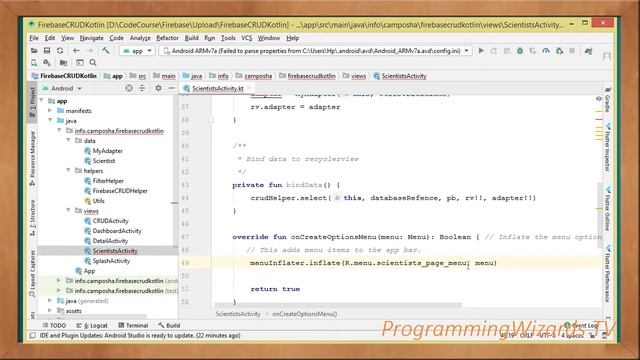The image size is (640, 360).
Task: Open the Navigate menu
Action: (x=91, y=38)
